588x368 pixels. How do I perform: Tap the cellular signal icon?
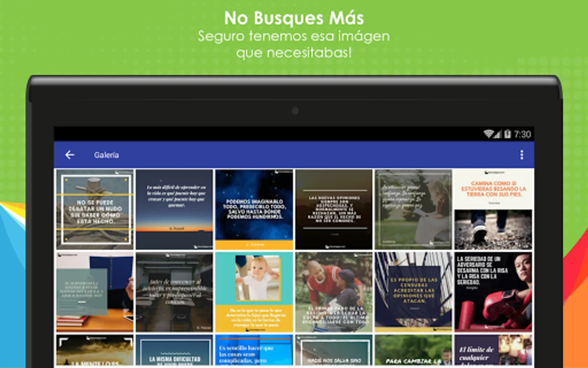point(497,134)
